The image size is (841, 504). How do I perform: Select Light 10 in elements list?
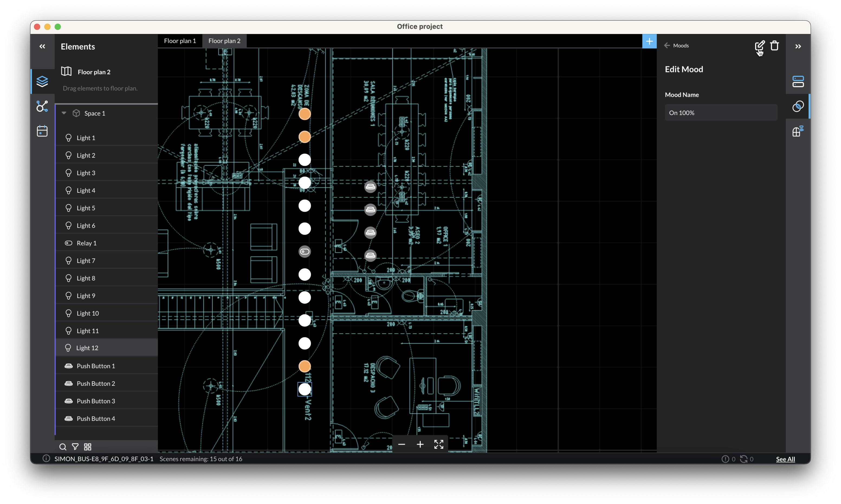[x=107, y=313]
